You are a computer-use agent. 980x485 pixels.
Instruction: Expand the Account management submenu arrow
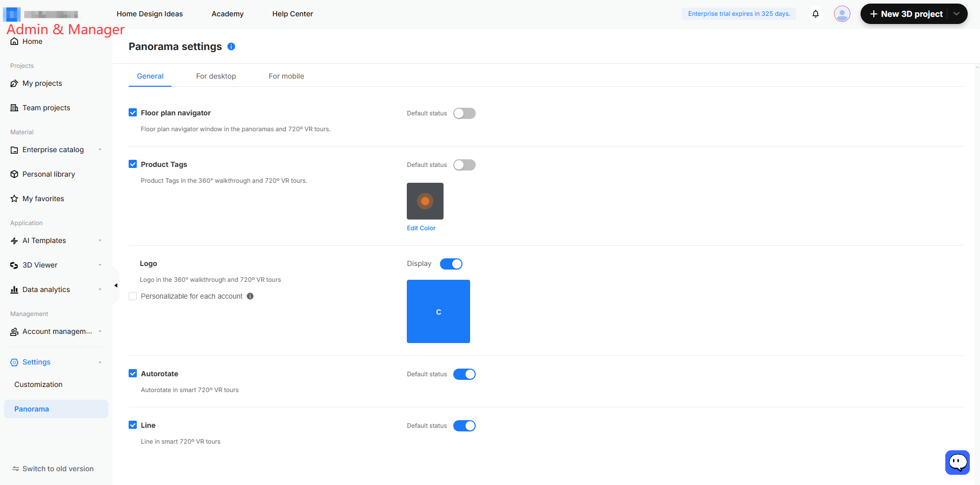tap(100, 331)
